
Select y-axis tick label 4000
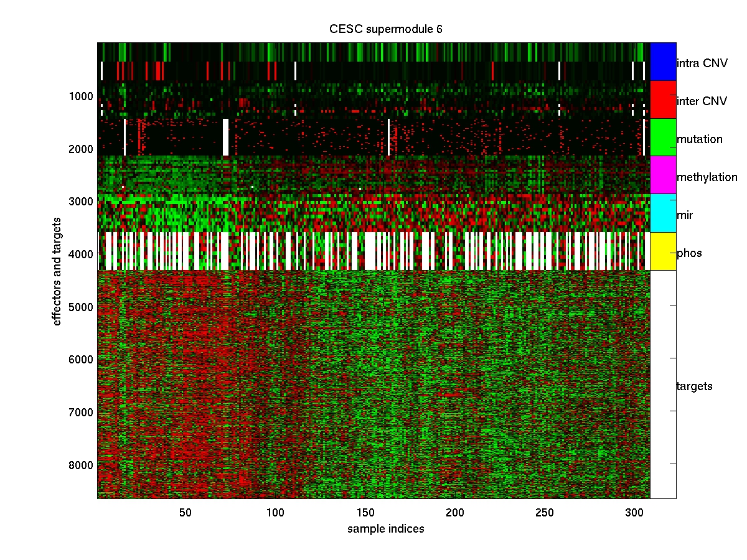tap(82, 254)
